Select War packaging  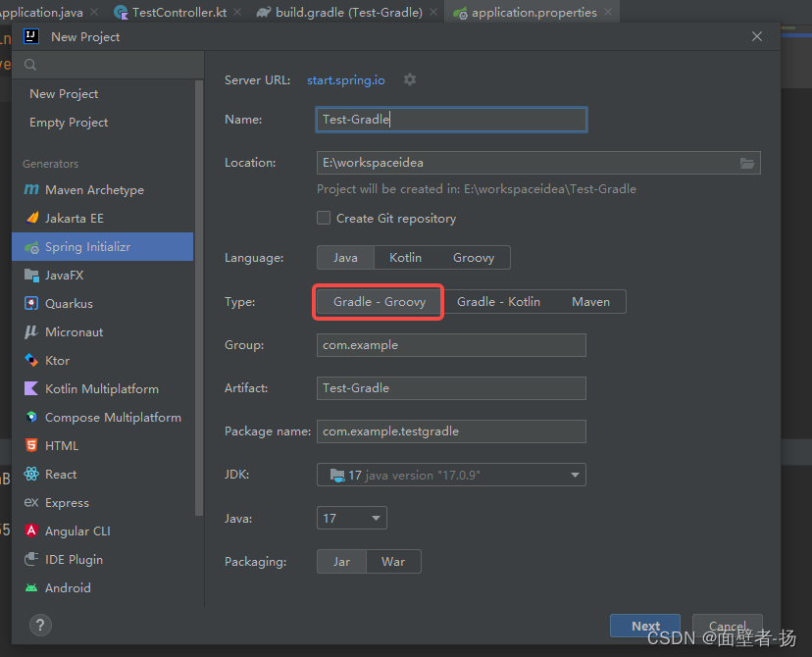pyautogui.click(x=393, y=562)
